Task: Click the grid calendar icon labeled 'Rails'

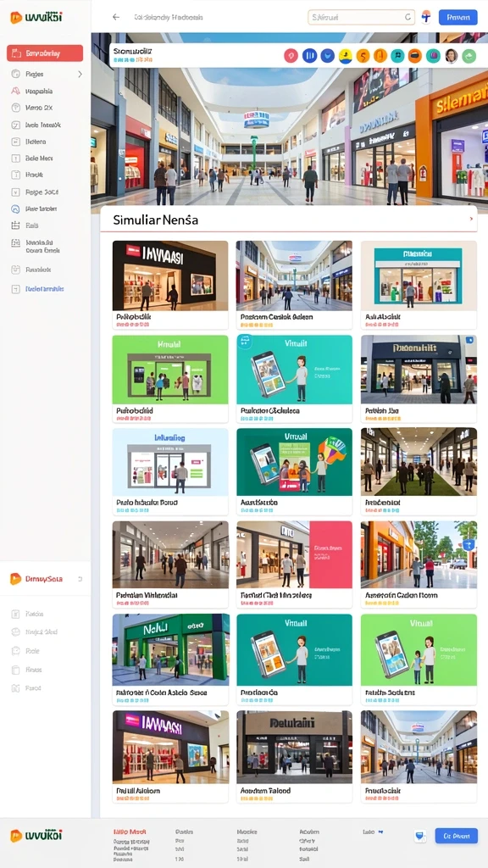Action: point(15,225)
